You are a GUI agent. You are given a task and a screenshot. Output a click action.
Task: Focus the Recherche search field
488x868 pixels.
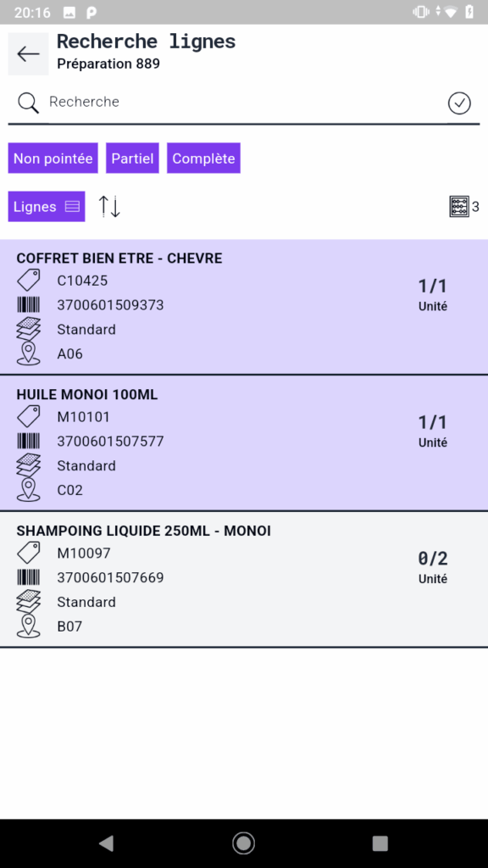pyautogui.click(x=243, y=102)
